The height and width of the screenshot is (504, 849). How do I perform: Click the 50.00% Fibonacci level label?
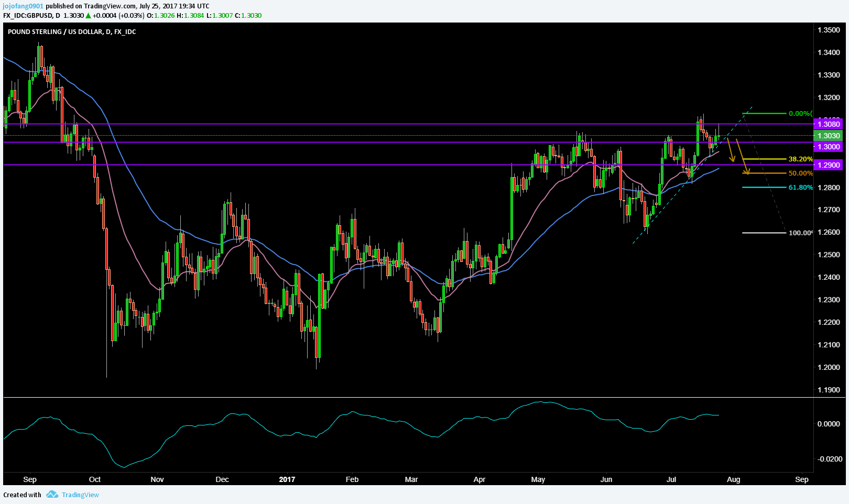[800, 173]
